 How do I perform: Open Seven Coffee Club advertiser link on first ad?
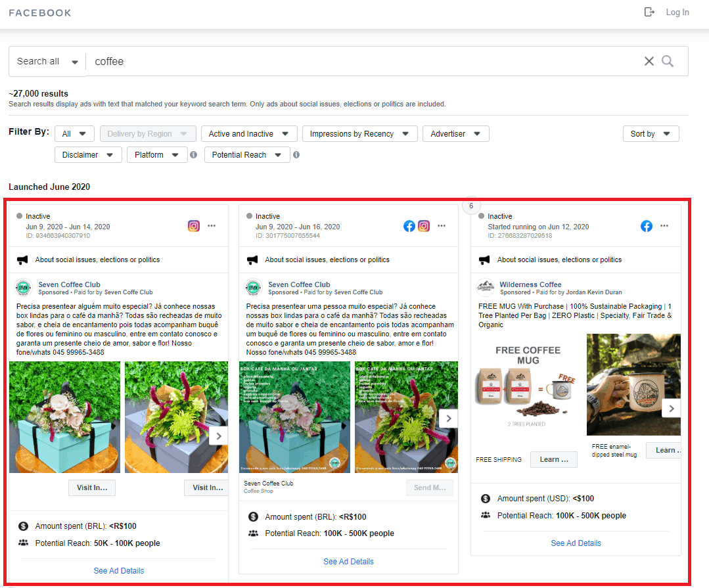click(69, 284)
